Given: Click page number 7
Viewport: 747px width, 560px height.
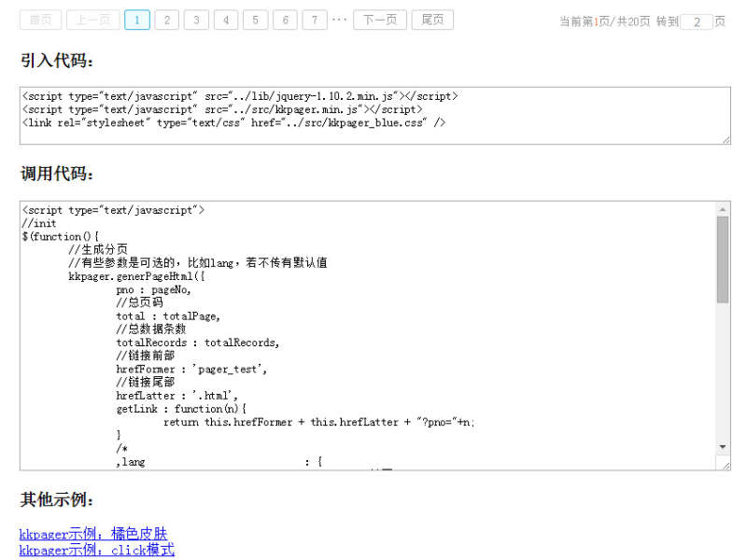Looking at the screenshot, I should (x=316, y=20).
